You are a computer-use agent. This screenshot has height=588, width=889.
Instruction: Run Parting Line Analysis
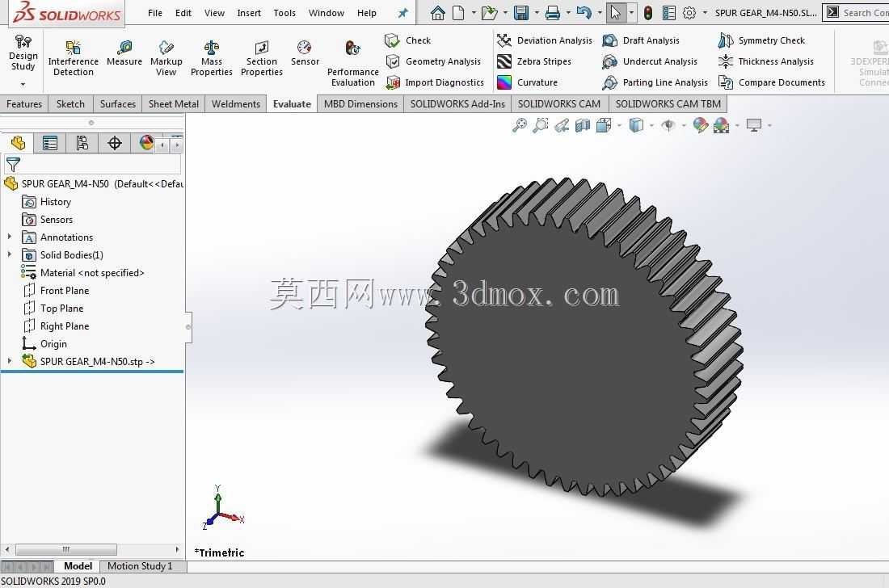click(655, 82)
